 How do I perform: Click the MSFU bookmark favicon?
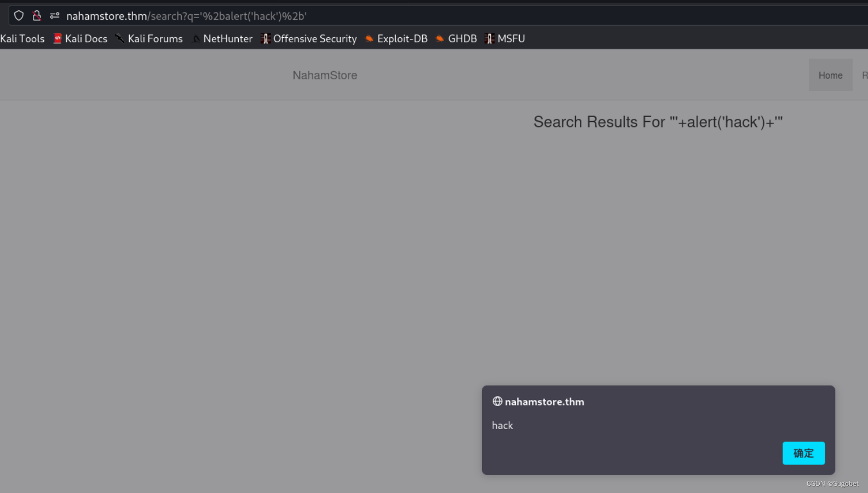[490, 38]
